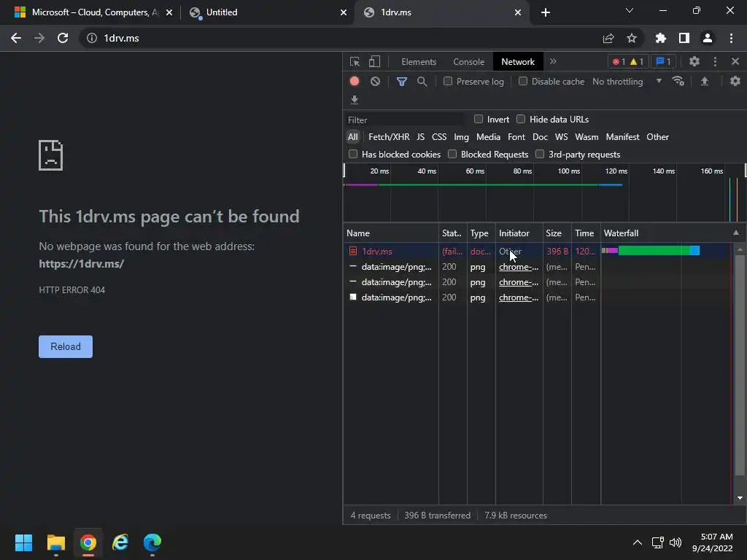Select All request types filter
747x560 pixels.
352,137
